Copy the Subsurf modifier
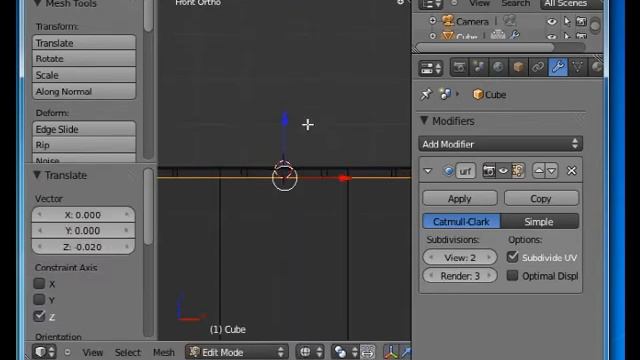Image resolution: width=640 pixels, height=360 pixels. coord(541,198)
